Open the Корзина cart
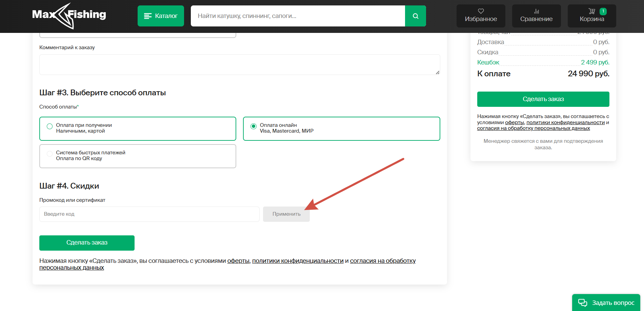This screenshot has width=644, height=311. point(592,16)
